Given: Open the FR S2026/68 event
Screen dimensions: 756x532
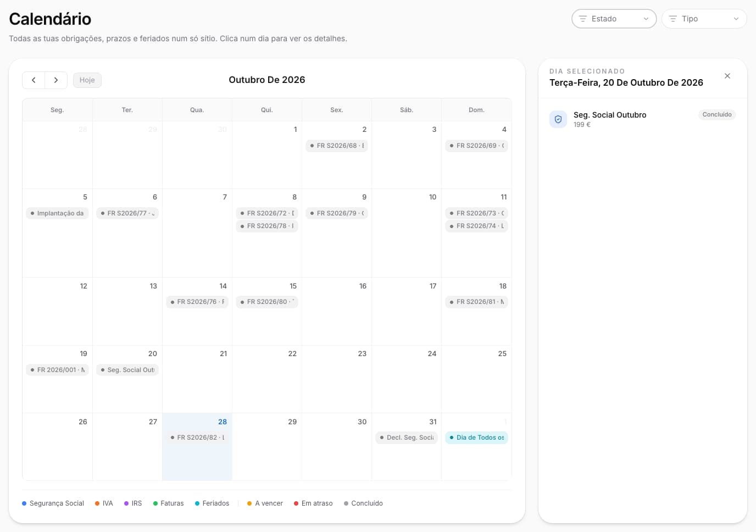Looking at the screenshot, I should 337,146.
